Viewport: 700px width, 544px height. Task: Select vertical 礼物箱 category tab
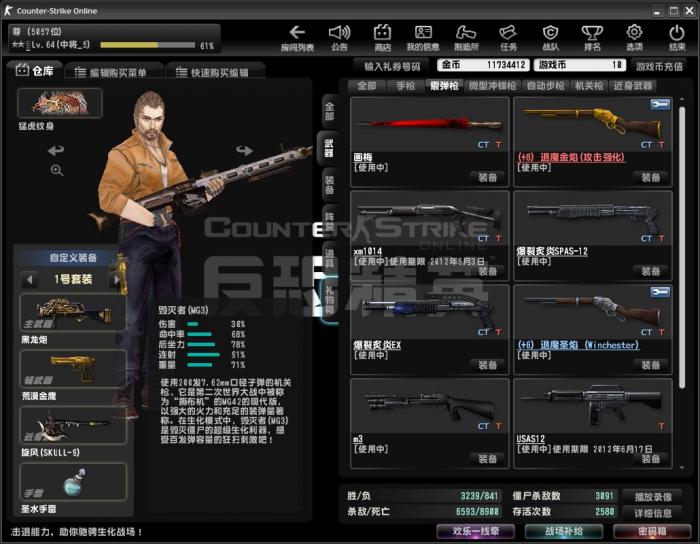pos(329,301)
